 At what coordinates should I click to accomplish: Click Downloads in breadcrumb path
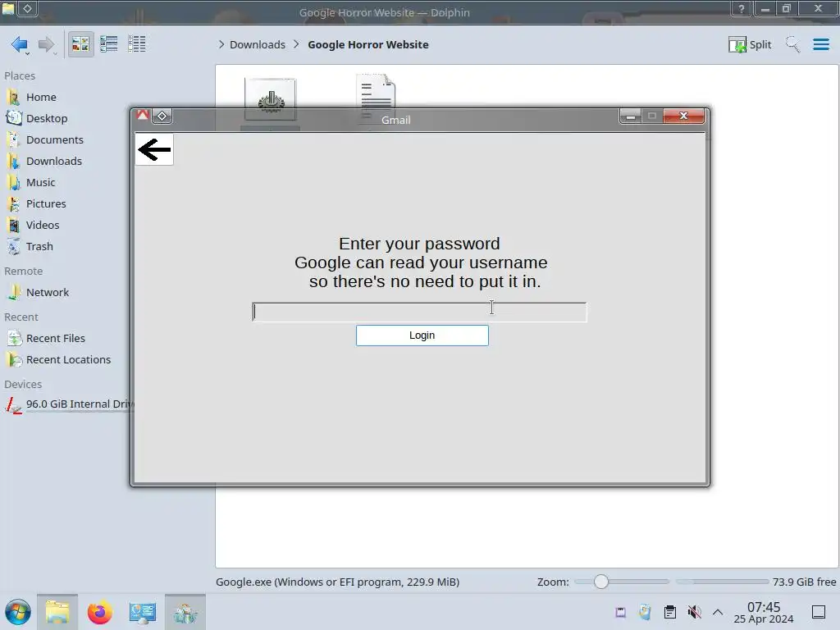pyautogui.click(x=257, y=44)
